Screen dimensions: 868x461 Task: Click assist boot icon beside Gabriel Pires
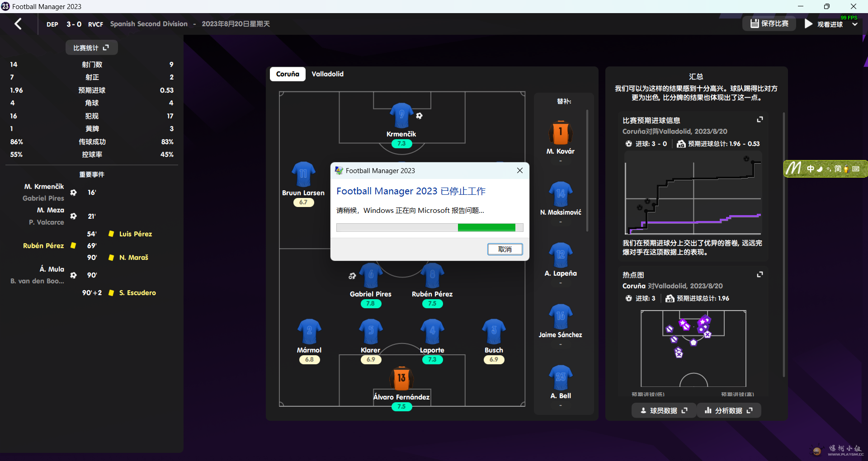pyautogui.click(x=352, y=276)
